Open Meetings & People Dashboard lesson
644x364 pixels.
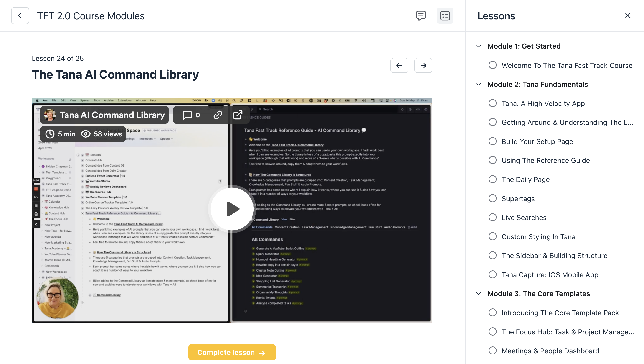pyautogui.click(x=550, y=351)
